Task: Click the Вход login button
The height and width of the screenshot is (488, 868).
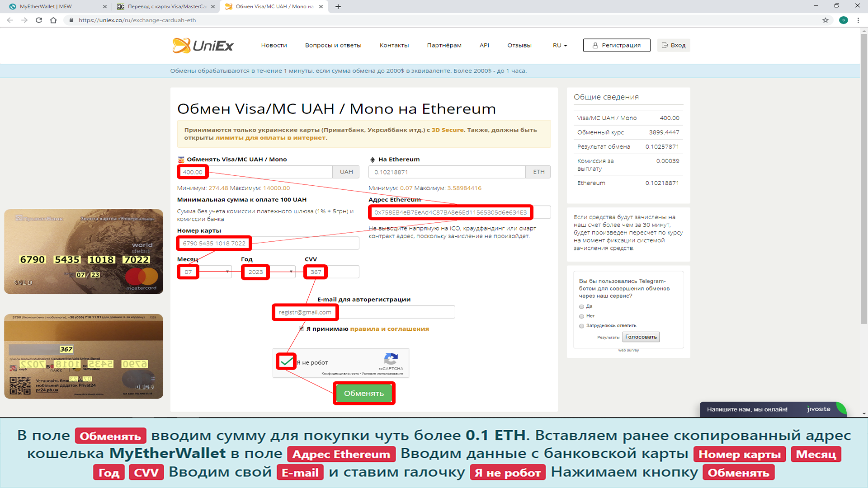Action: pos(674,45)
